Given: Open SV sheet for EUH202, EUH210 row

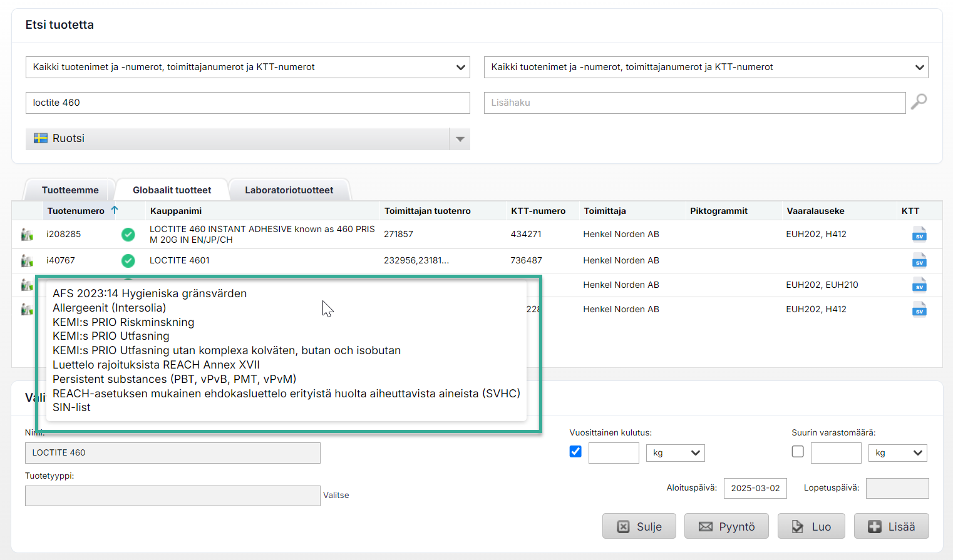Looking at the screenshot, I should coord(919,285).
